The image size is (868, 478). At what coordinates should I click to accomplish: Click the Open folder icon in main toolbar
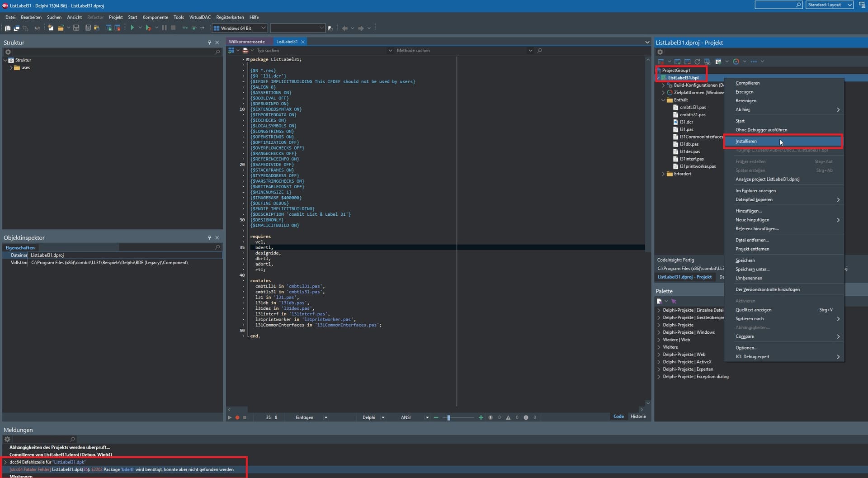60,28
